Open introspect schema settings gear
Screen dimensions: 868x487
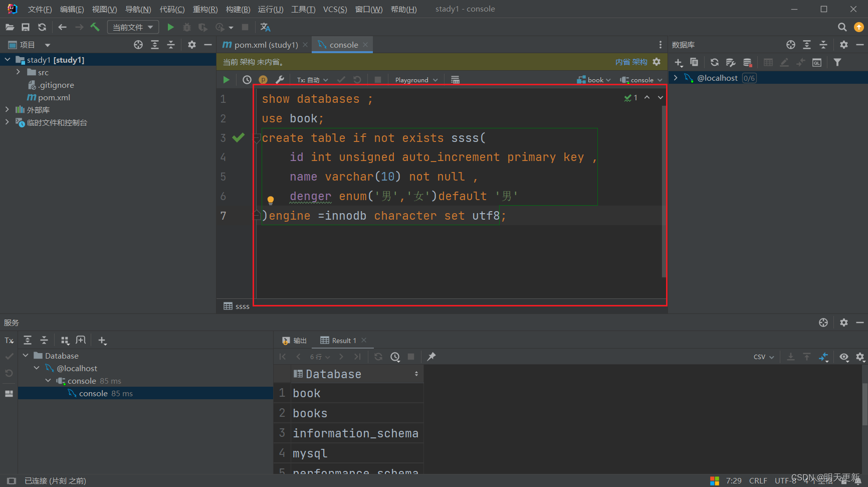(657, 62)
